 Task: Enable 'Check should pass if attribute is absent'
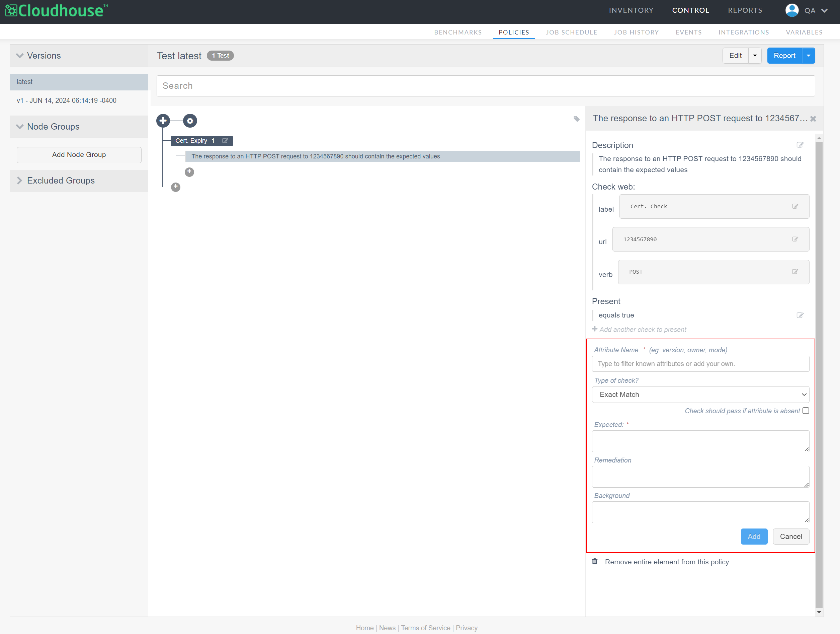806,411
